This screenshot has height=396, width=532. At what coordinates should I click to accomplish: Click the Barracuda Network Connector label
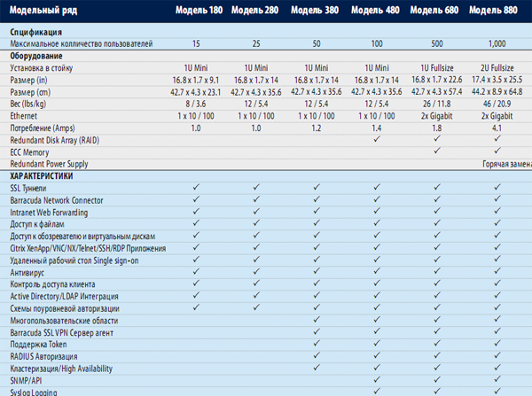[x=57, y=200]
